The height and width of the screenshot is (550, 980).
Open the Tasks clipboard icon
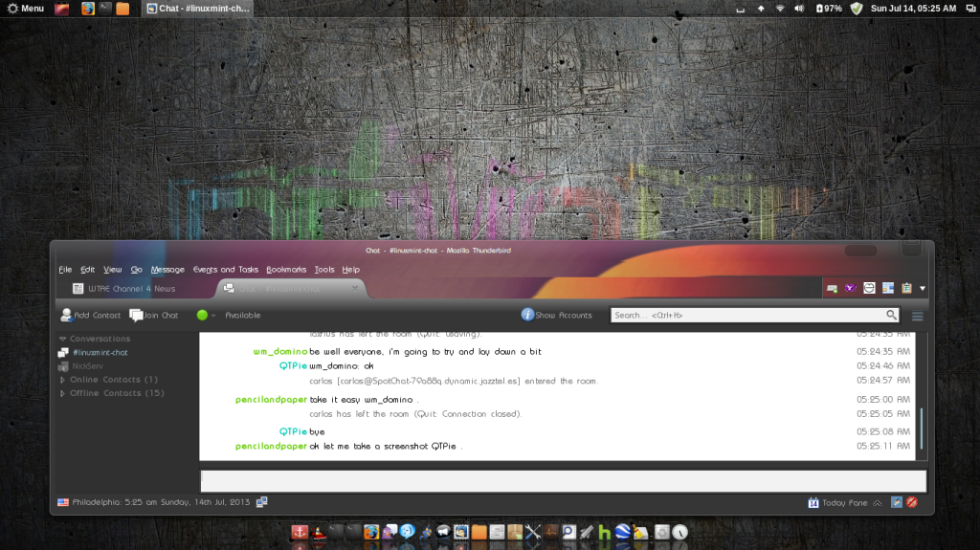[906, 288]
